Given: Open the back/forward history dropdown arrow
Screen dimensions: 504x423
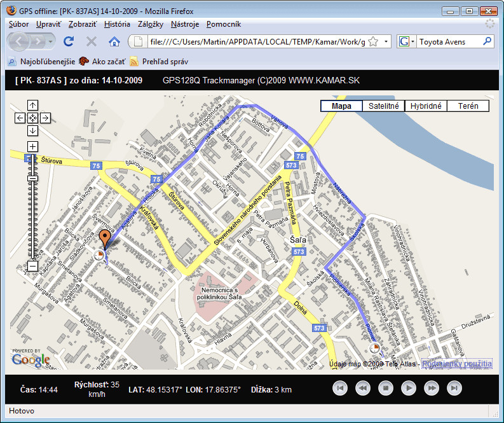Looking at the screenshot, I should (x=50, y=41).
